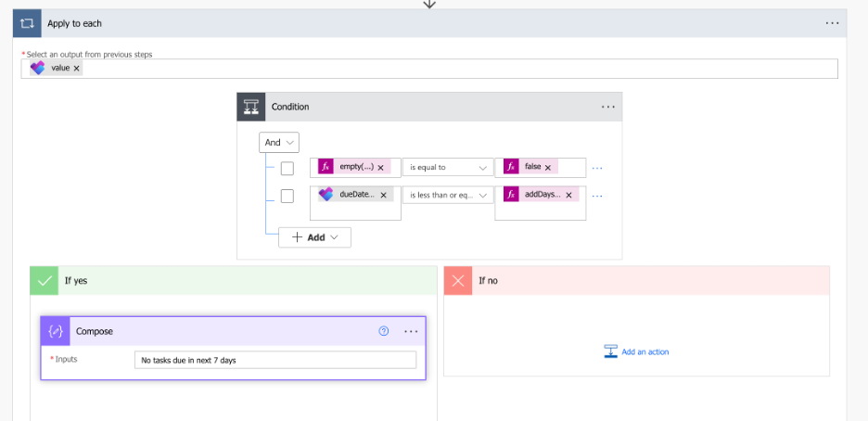
Task: Click the If yes checkmark icon
Action: point(45,280)
